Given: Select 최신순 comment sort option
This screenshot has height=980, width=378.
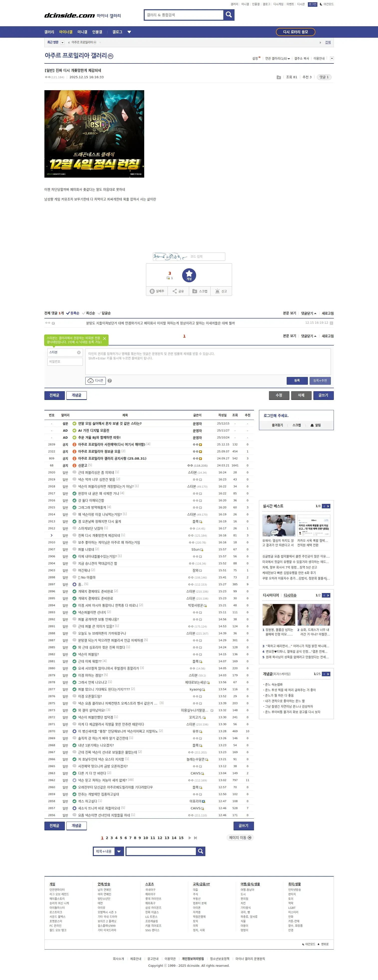Looking at the screenshot, I should [88, 313].
